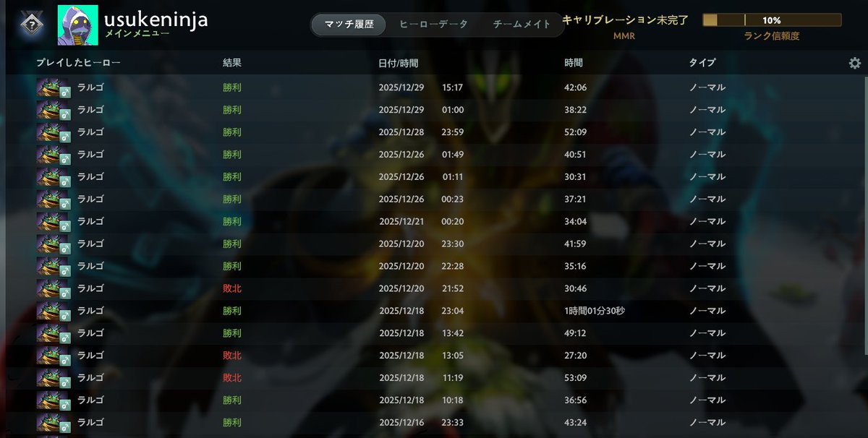Click ノーマル type in the 2025/12/18 10:18 row
Image resolution: width=868 pixels, height=438 pixels.
(707, 400)
